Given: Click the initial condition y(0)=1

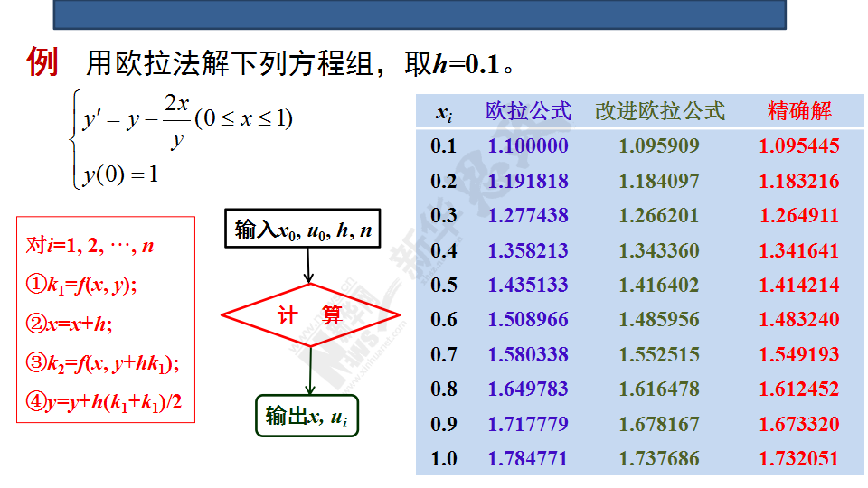Looking at the screenshot, I should pos(120,174).
